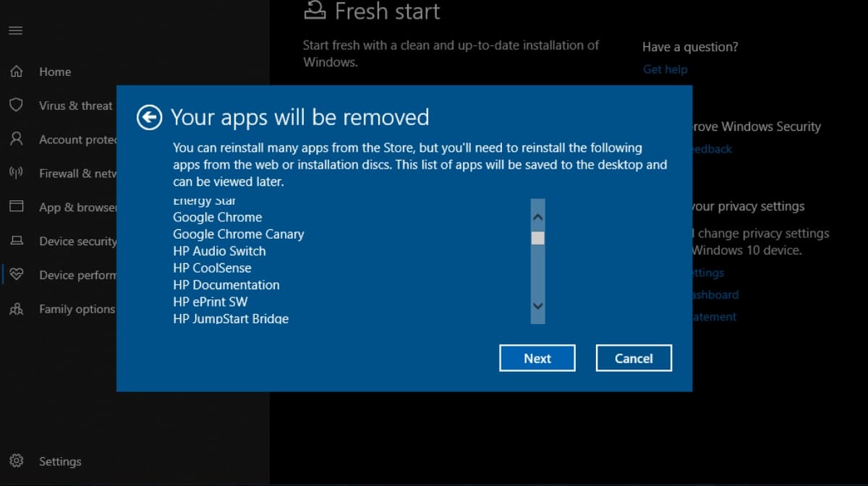The image size is (868, 486).
Task: Open Firewall & network protection icon
Action: pyautogui.click(x=17, y=173)
